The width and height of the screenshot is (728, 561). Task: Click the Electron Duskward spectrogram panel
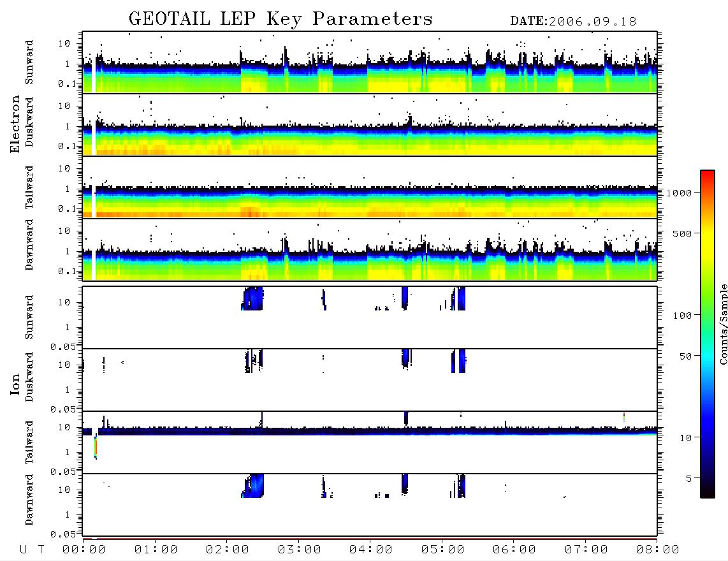coord(370,124)
